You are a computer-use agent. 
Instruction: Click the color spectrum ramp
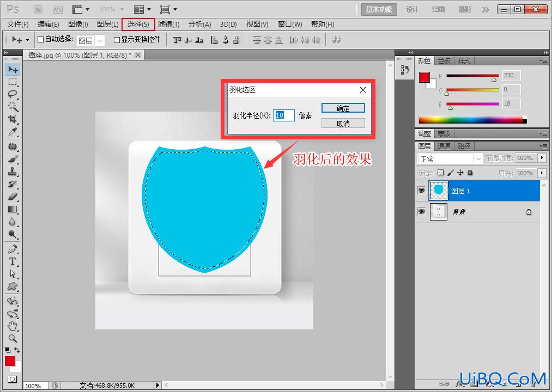tap(472, 120)
